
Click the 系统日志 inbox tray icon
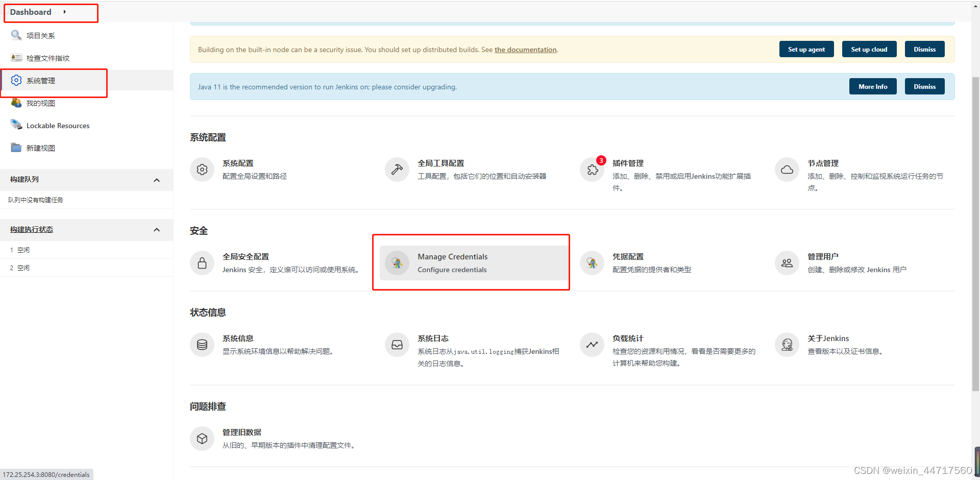click(397, 345)
